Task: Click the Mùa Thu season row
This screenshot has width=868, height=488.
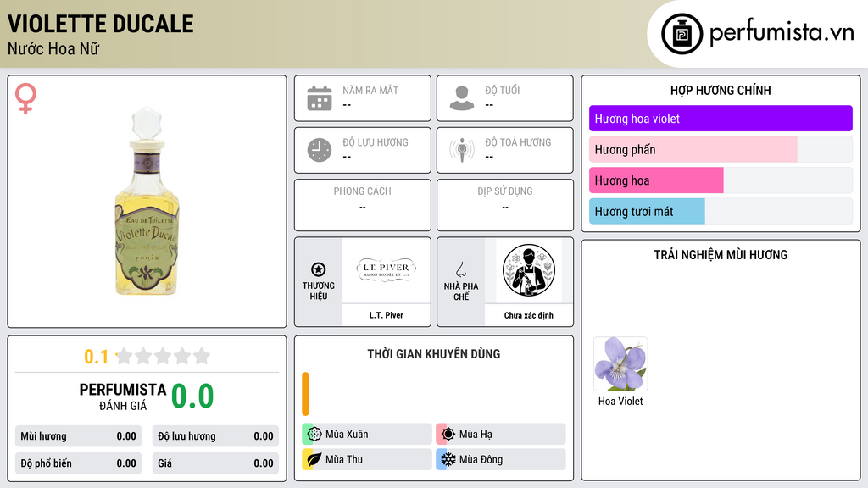Action: point(367,459)
